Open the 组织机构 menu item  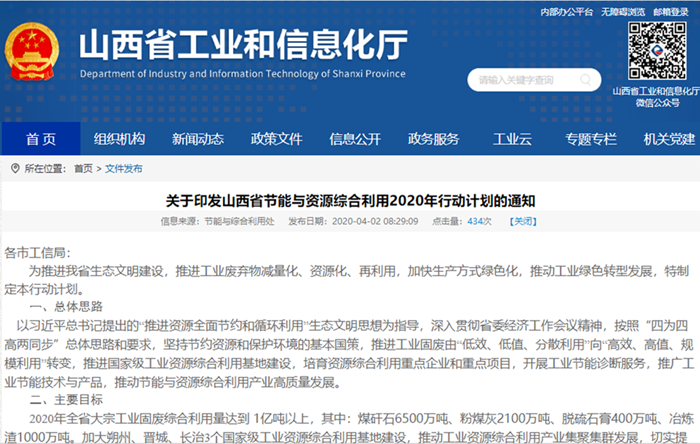coord(119,139)
